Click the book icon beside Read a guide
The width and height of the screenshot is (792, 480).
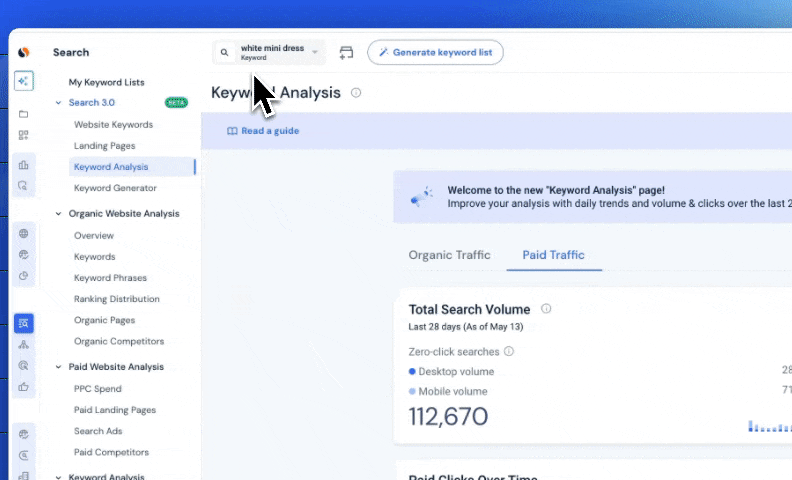[x=232, y=131]
